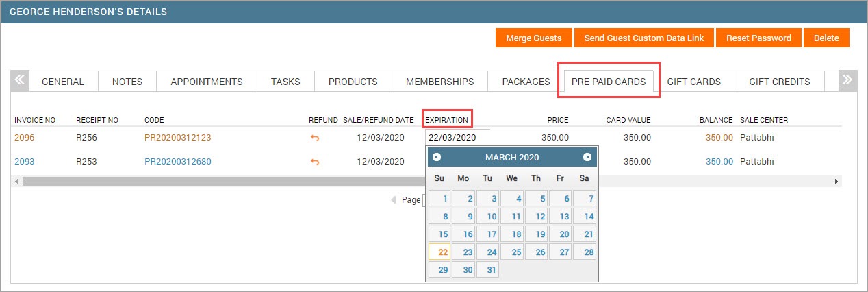Click refund arrow icon for invoice 2093
The width and height of the screenshot is (868, 292).
tap(315, 162)
